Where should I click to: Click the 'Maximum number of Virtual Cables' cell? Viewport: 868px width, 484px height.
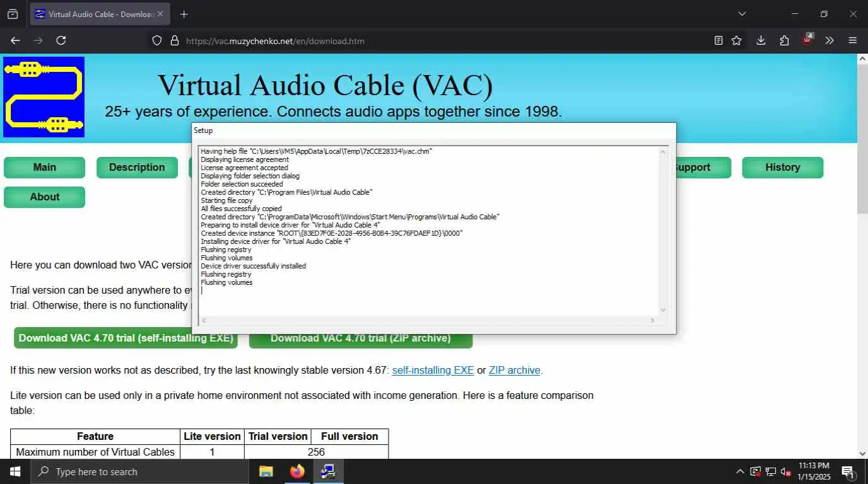tap(95, 452)
